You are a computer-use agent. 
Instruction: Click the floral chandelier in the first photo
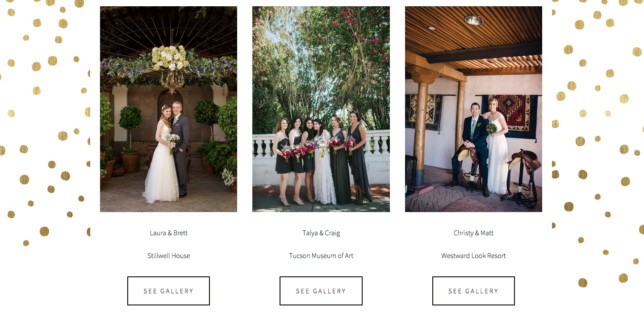(x=170, y=67)
